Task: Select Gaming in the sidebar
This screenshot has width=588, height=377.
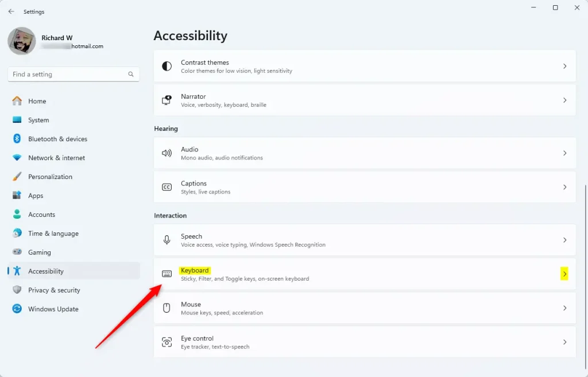Action: click(x=73, y=252)
